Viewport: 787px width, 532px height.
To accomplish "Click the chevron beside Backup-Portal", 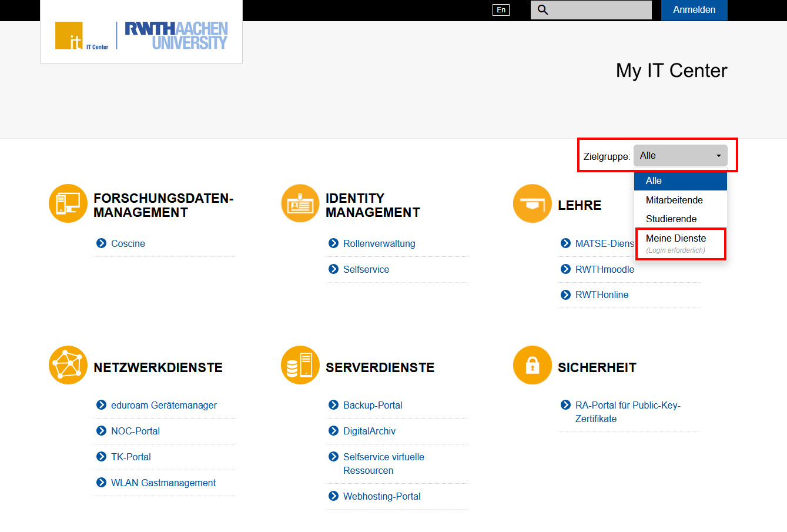I will 333,405.
